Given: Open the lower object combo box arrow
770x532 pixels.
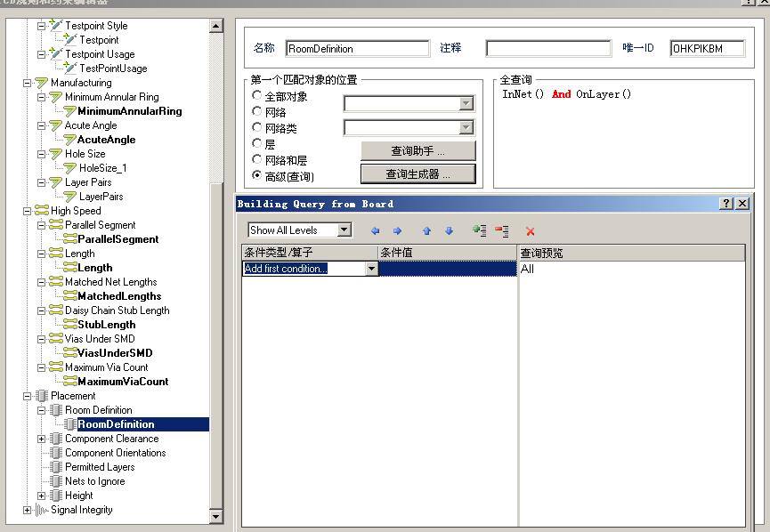Looking at the screenshot, I should coord(466,127).
